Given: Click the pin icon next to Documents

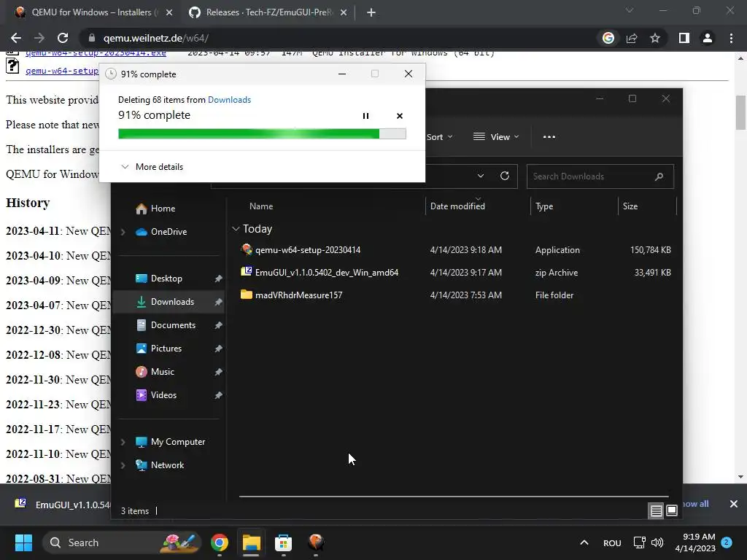Looking at the screenshot, I should pyautogui.click(x=218, y=325).
